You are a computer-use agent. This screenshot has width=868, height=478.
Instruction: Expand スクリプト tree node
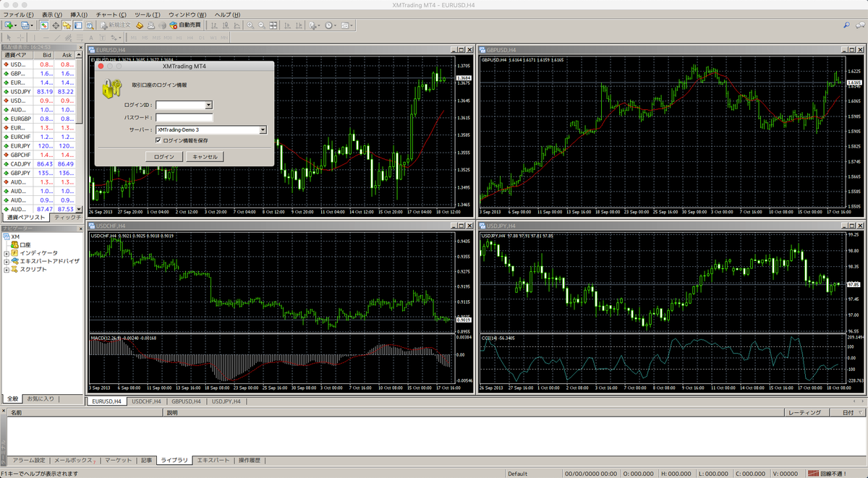pos(7,269)
